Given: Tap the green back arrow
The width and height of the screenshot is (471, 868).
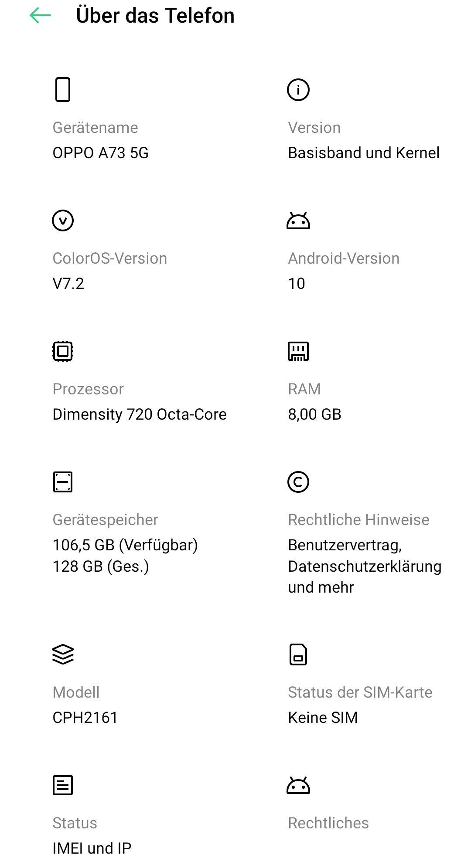Looking at the screenshot, I should point(41,16).
